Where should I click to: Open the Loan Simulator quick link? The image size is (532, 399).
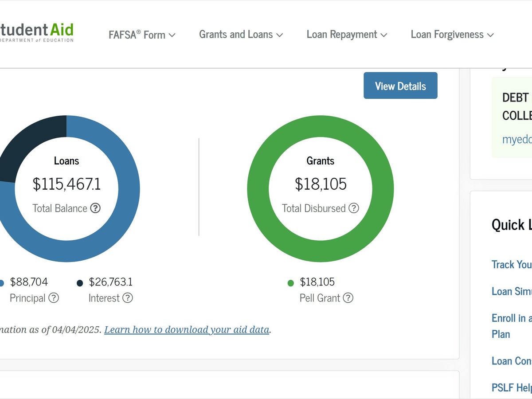[512, 291]
